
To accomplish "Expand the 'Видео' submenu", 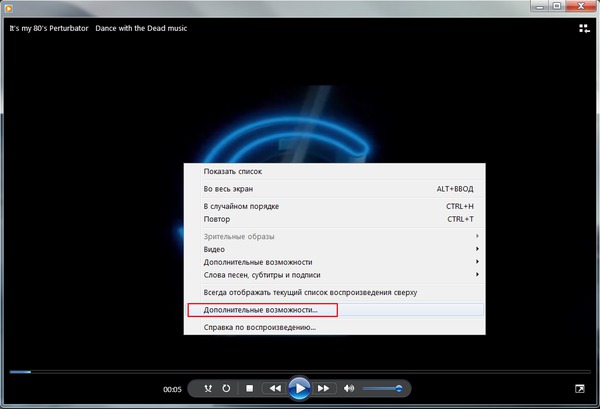I will tap(214, 249).
